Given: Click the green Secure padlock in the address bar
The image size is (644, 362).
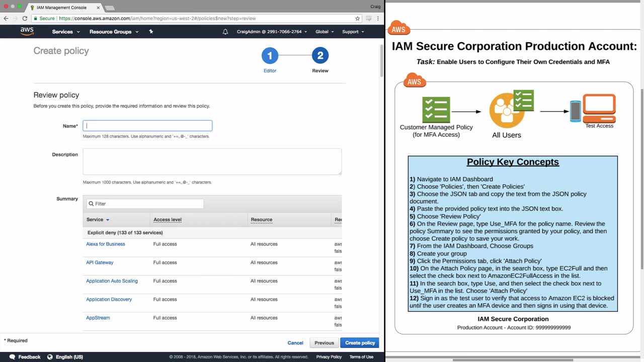Looking at the screenshot, I should [x=35, y=19].
